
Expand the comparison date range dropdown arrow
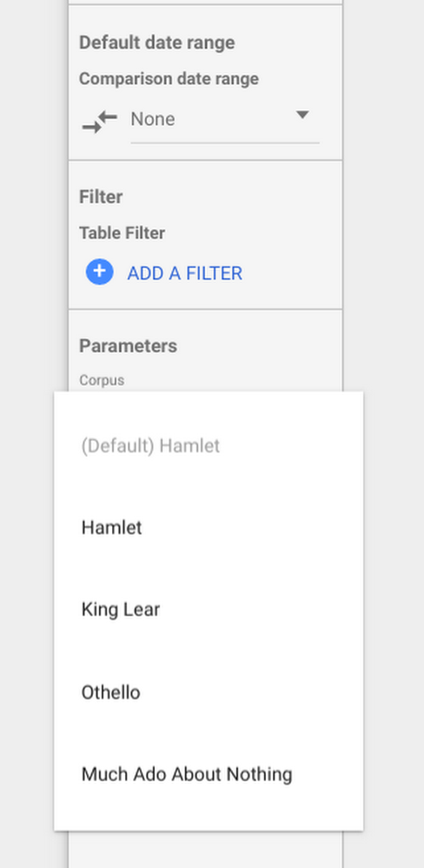click(x=302, y=115)
